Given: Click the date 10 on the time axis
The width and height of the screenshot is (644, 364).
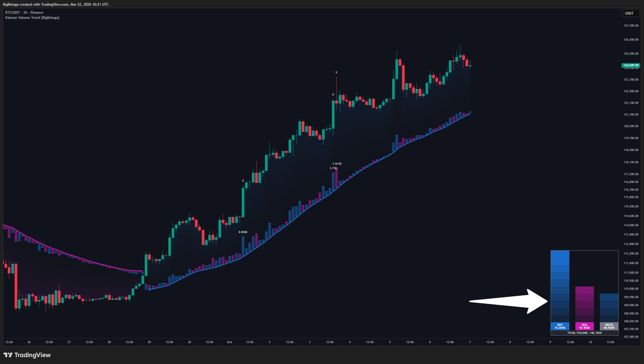Looking at the screenshot, I should click(x=590, y=342).
